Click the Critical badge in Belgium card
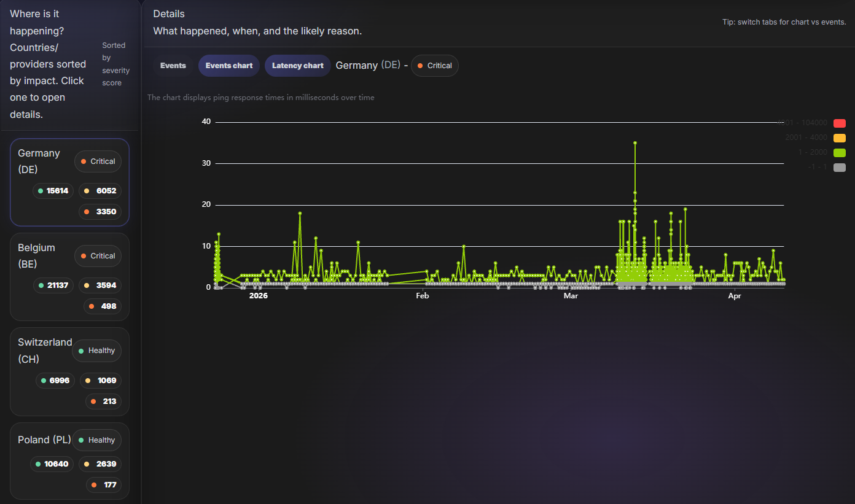 click(x=98, y=256)
